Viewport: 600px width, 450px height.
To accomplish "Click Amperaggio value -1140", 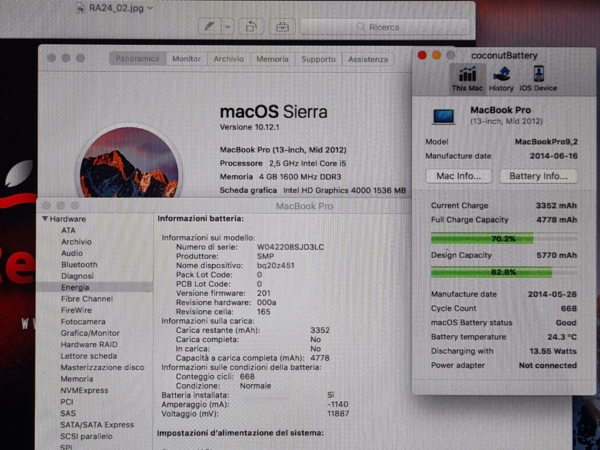I will 338,404.
